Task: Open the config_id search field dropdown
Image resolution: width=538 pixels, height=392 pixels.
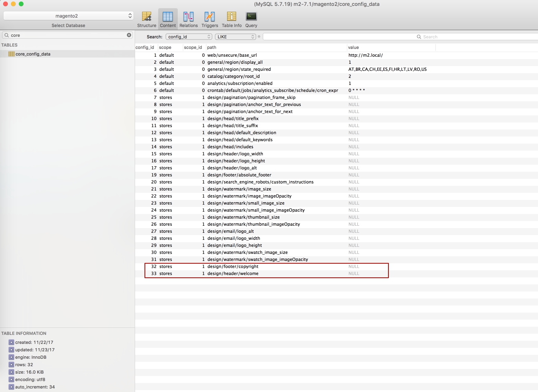Action: [189, 37]
